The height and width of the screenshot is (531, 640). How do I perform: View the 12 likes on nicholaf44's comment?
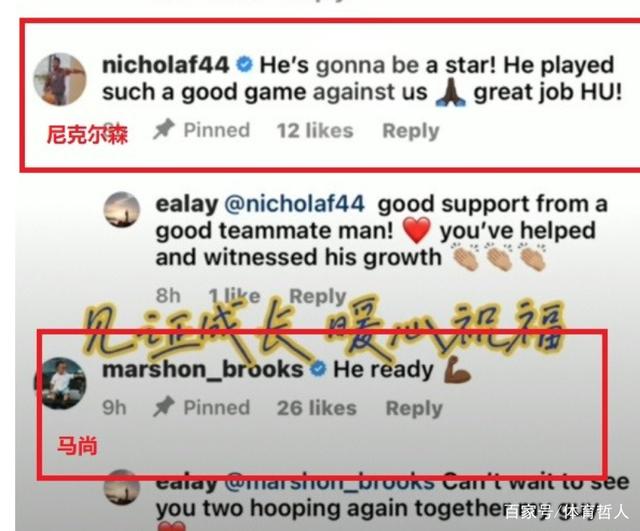point(315,131)
